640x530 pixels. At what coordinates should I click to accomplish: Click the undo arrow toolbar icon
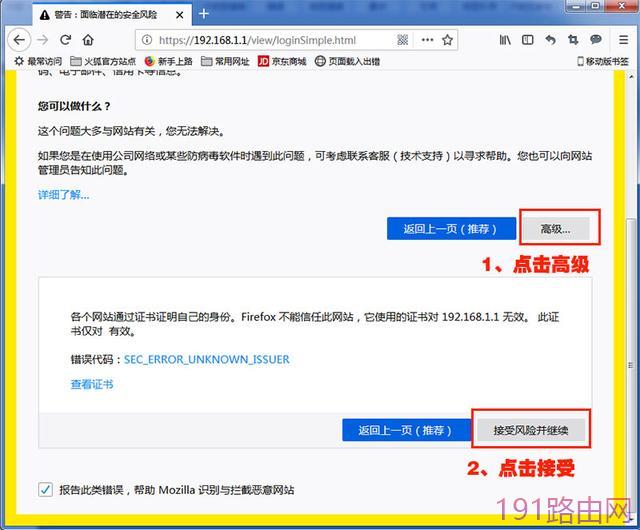click(x=551, y=40)
